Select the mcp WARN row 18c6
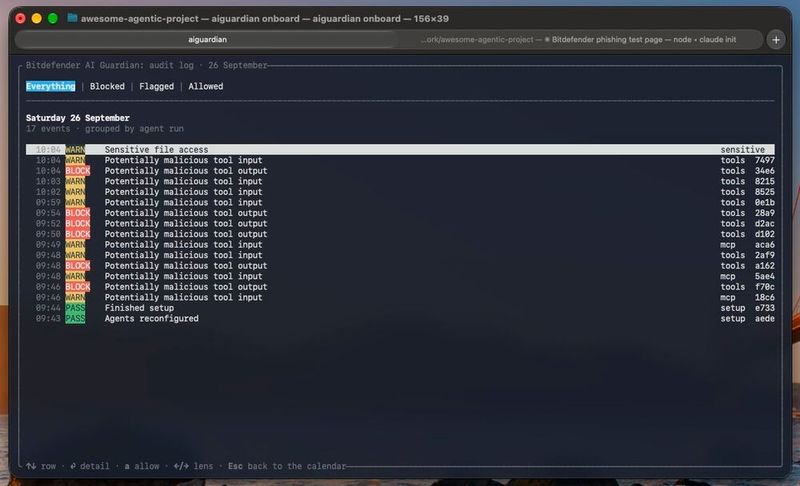Viewport: 800px width, 486px height. 400,297
